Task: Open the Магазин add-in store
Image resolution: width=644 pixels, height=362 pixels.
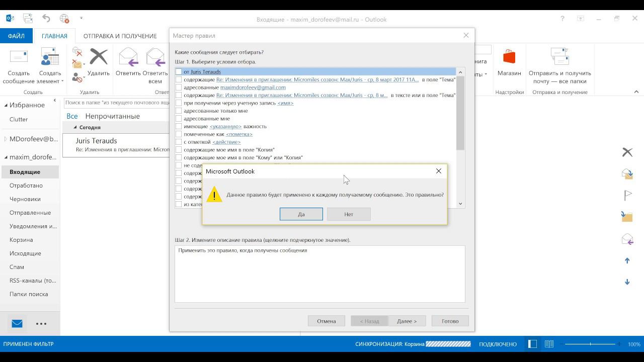Action: click(x=509, y=62)
